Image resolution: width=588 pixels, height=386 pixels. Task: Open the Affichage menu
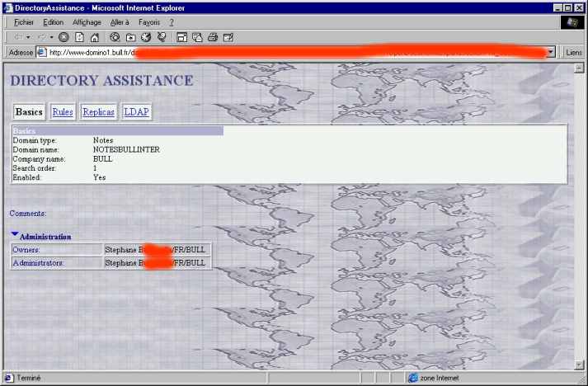[x=87, y=22]
